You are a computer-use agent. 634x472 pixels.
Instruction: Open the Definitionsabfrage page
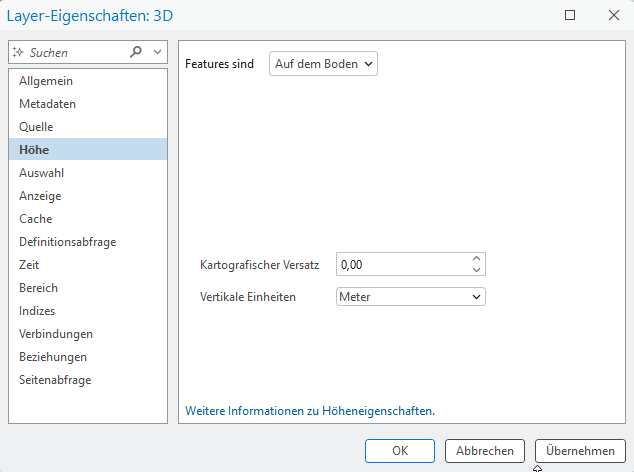pyautogui.click(x=88, y=242)
